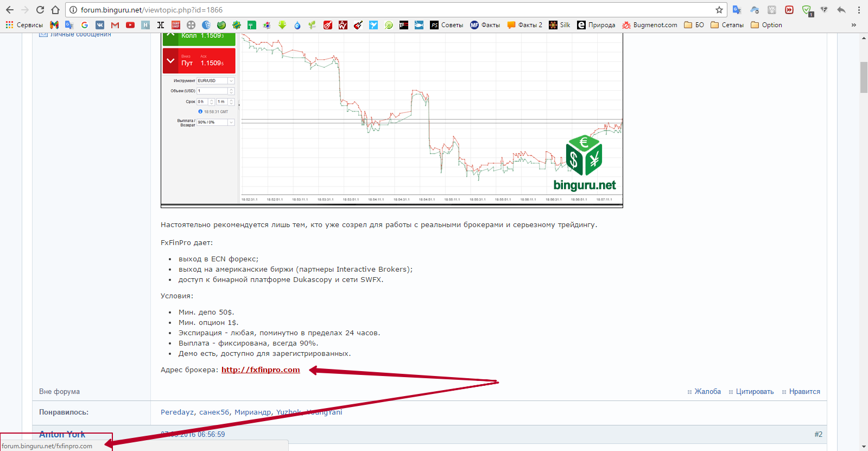Image resolution: width=868 pixels, height=451 pixels.
Task: Open the blue water drop bookmark
Action: [297, 25]
